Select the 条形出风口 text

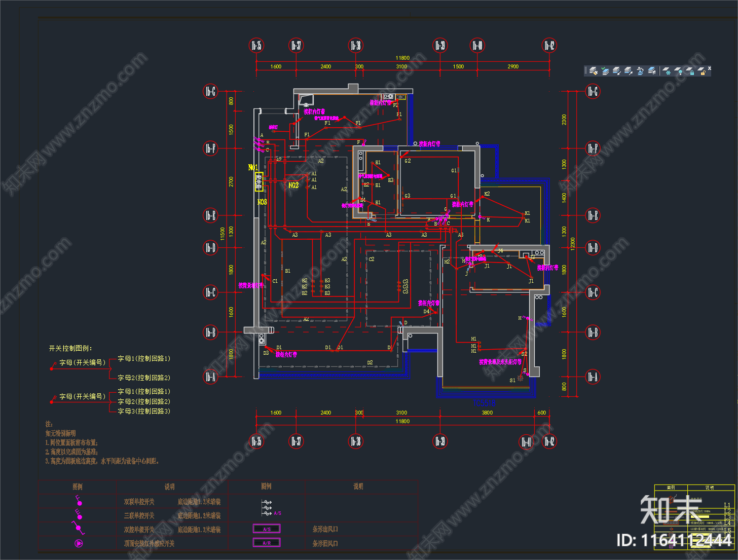pos(325,529)
